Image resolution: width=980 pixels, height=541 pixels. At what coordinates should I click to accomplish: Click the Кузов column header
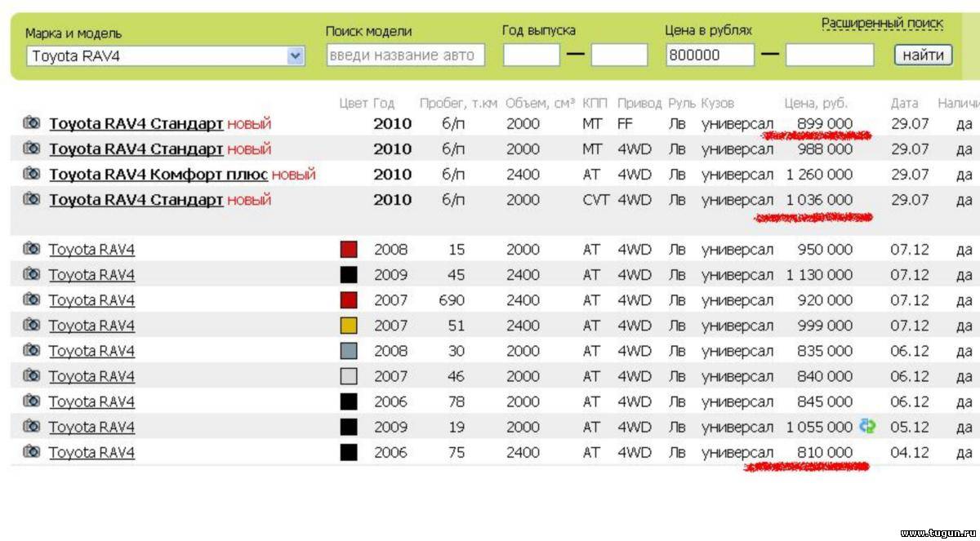[x=718, y=104]
